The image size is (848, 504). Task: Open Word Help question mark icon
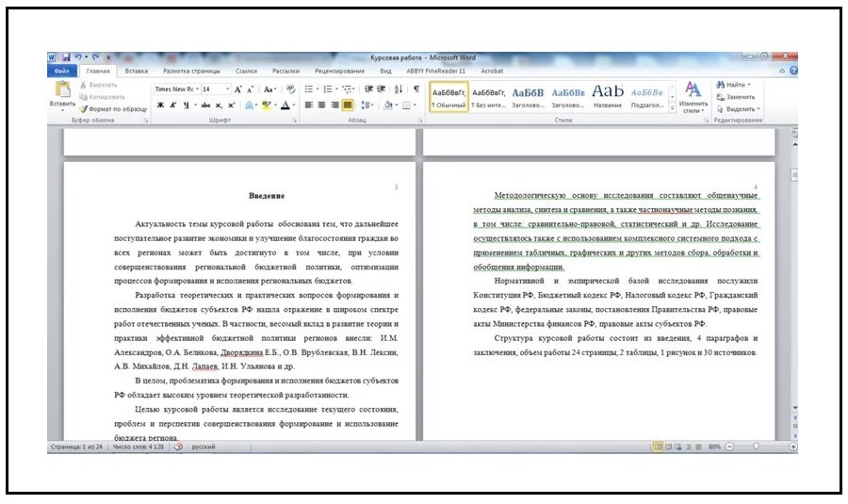pyautogui.click(x=793, y=71)
